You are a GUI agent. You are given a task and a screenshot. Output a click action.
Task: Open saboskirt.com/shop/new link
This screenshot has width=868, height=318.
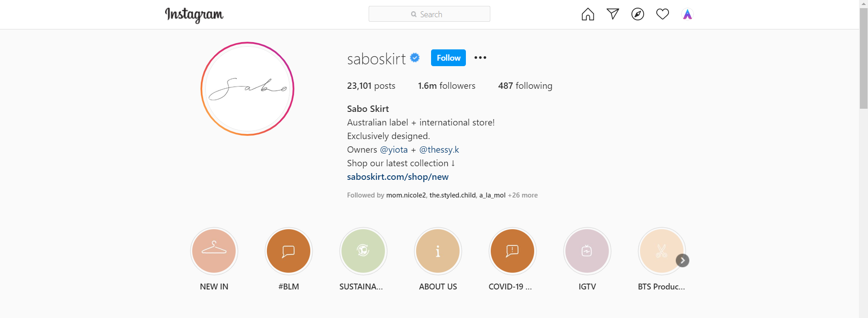click(398, 177)
